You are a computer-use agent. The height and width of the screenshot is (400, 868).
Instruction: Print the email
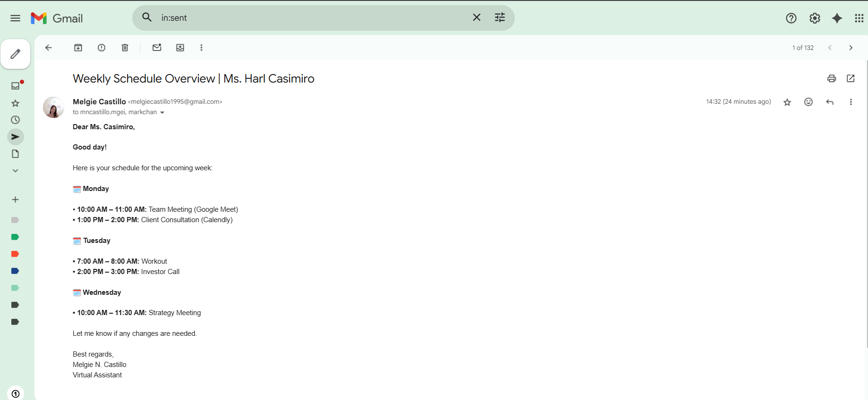[x=832, y=79]
